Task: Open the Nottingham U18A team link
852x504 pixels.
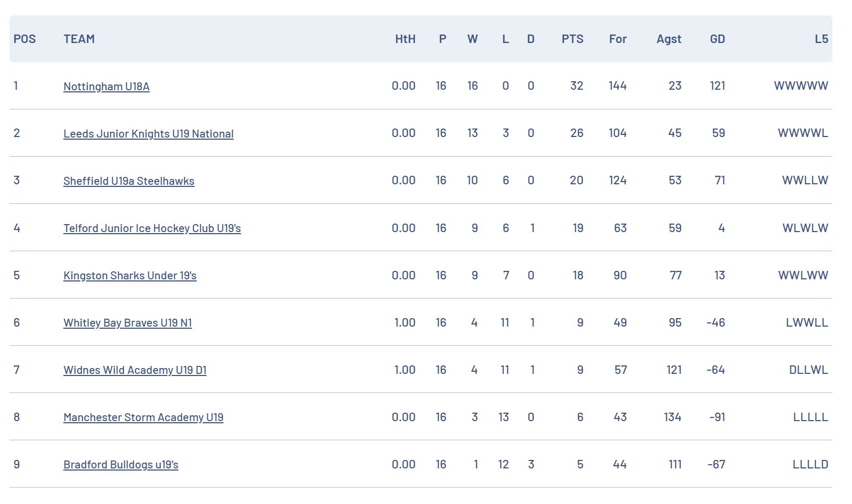Action: coord(106,86)
